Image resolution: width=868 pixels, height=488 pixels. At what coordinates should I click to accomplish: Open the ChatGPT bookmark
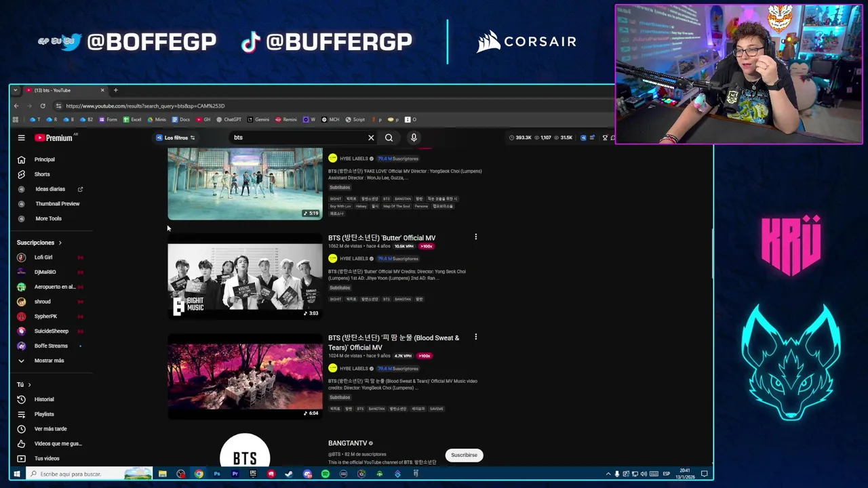(228, 119)
